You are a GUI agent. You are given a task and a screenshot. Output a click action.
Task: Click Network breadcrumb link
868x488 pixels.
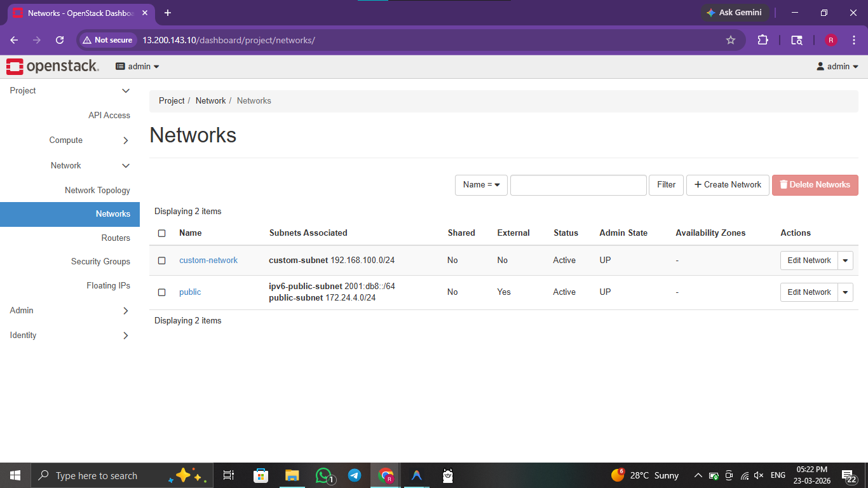coord(210,101)
